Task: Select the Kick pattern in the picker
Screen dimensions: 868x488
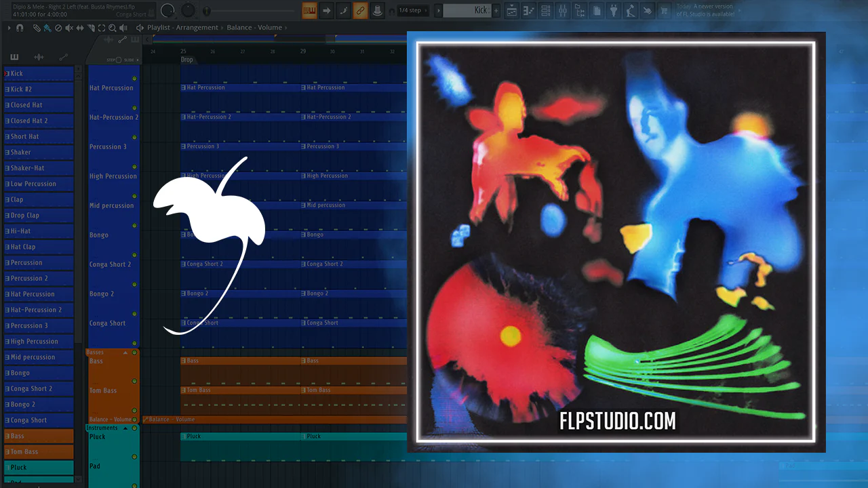Action: tap(39, 73)
